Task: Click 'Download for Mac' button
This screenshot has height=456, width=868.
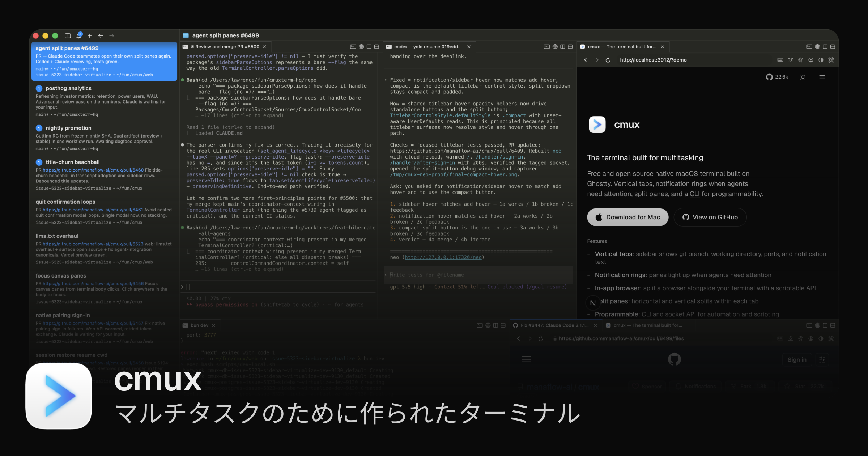Action: (627, 217)
